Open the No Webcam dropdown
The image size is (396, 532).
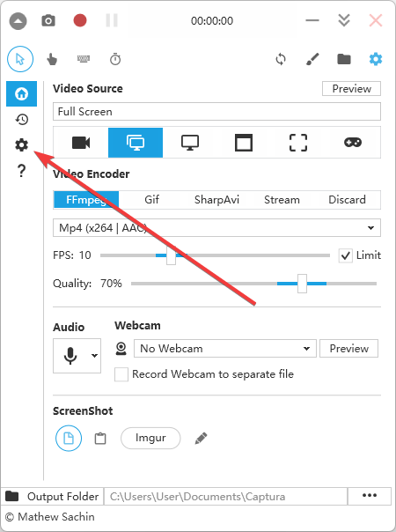(x=225, y=349)
